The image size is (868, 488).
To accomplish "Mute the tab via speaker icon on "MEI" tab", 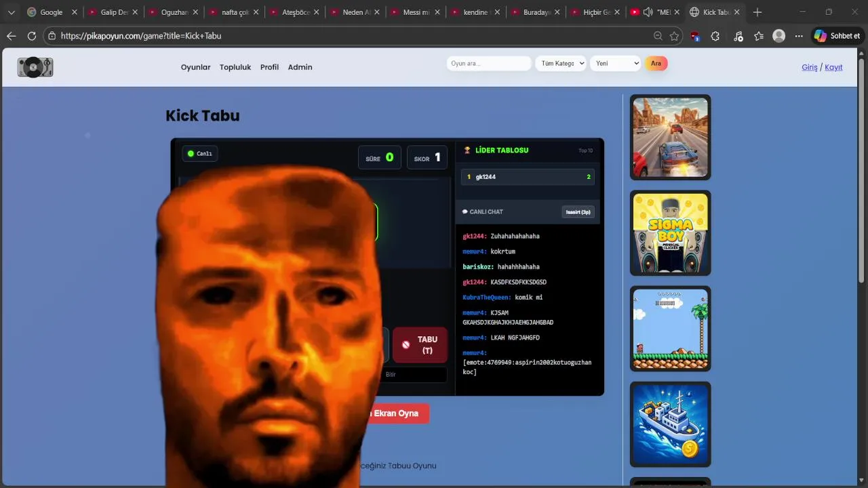I will tap(648, 12).
